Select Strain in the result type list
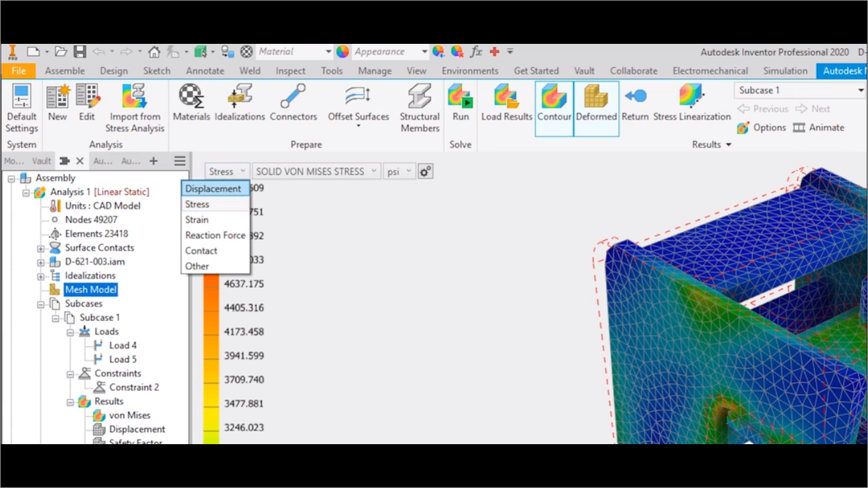This screenshot has width=868, height=488. pyautogui.click(x=215, y=220)
